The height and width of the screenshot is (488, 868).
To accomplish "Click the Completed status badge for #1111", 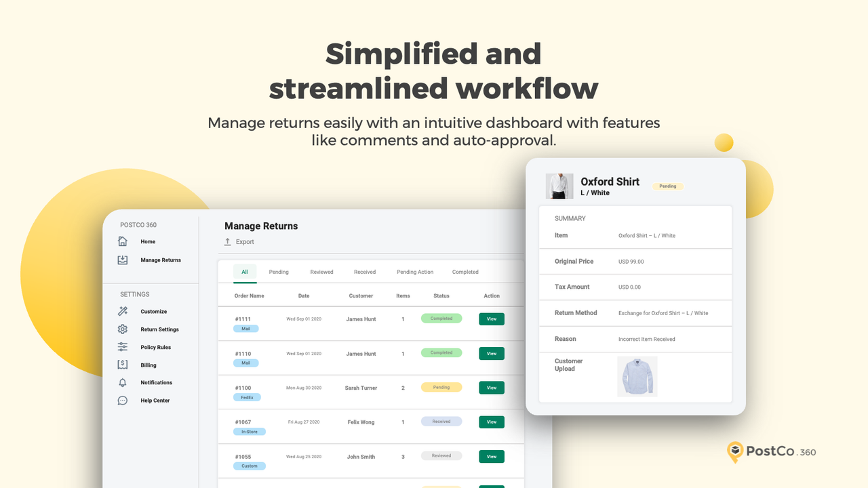I will [x=441, y=319].
